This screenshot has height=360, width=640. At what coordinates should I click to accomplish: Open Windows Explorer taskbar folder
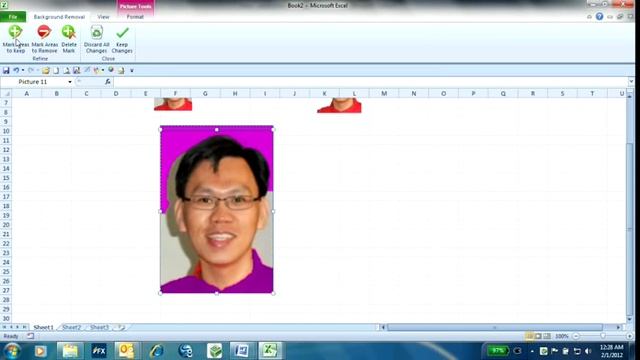[70, 351]
